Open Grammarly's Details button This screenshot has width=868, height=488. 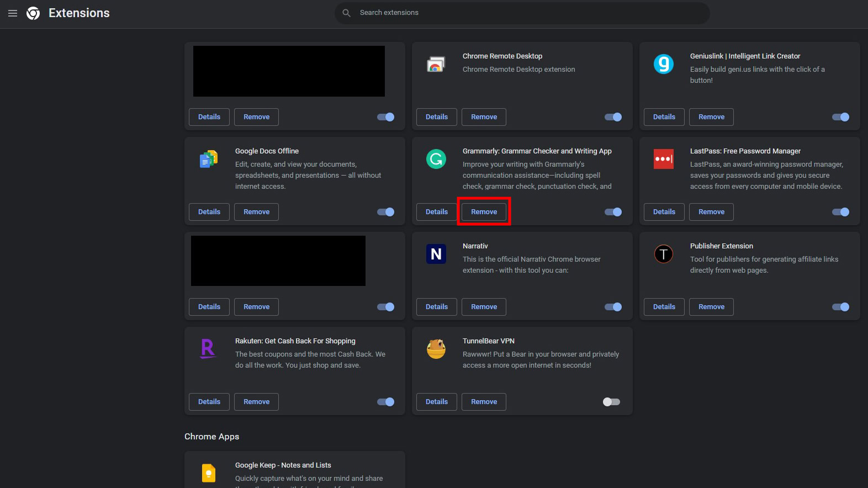(x=437, y=212)
